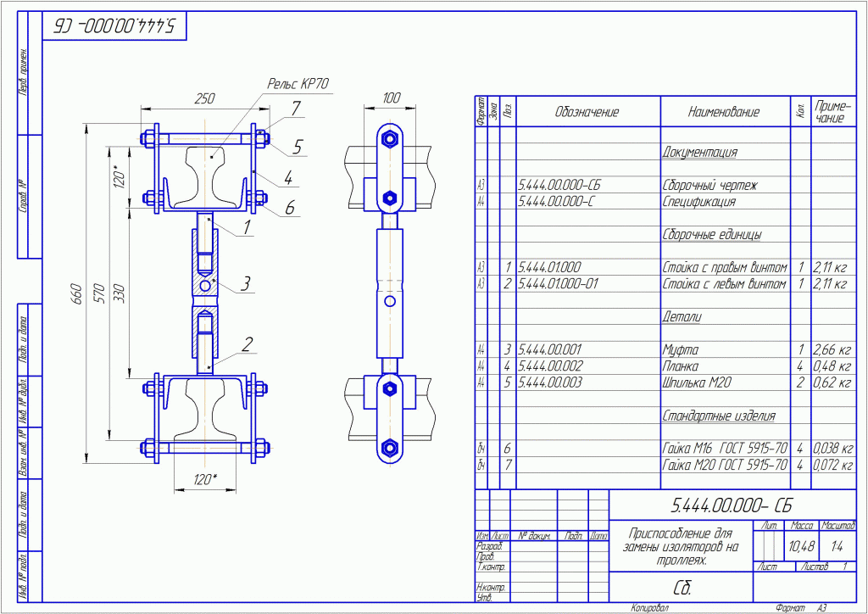Select the 'Наименование' column header

tap(724, 113)
